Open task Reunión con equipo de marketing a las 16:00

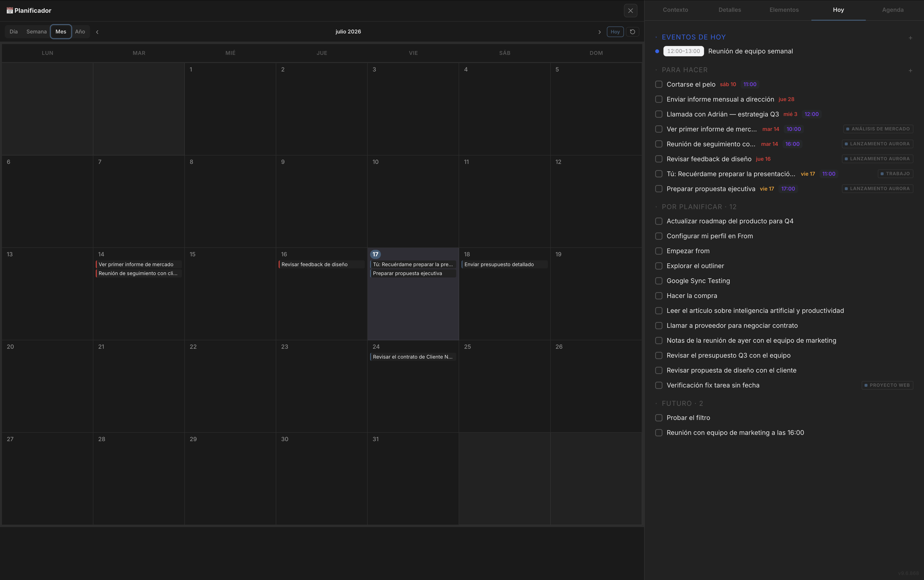click(735, 433)
